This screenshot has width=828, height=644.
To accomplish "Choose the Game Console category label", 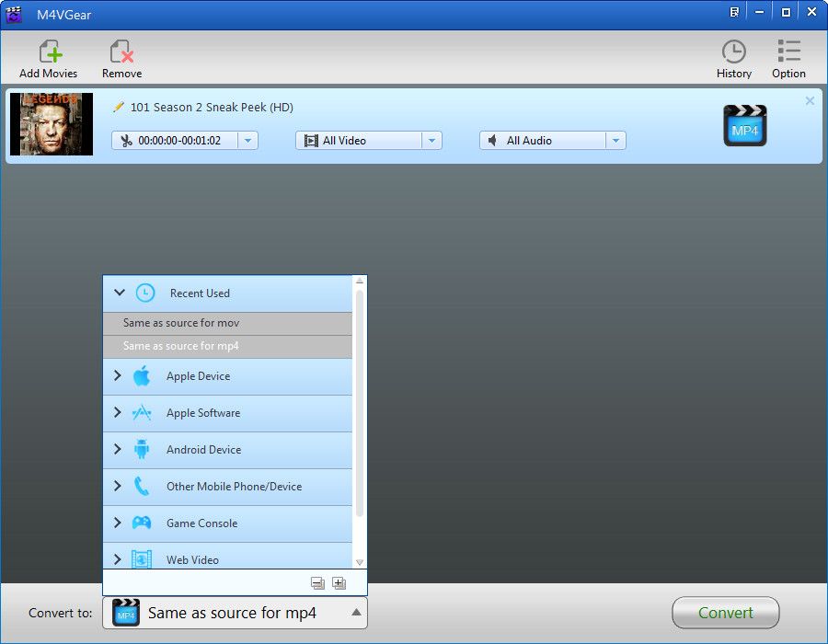I will (x=201, y=523).
